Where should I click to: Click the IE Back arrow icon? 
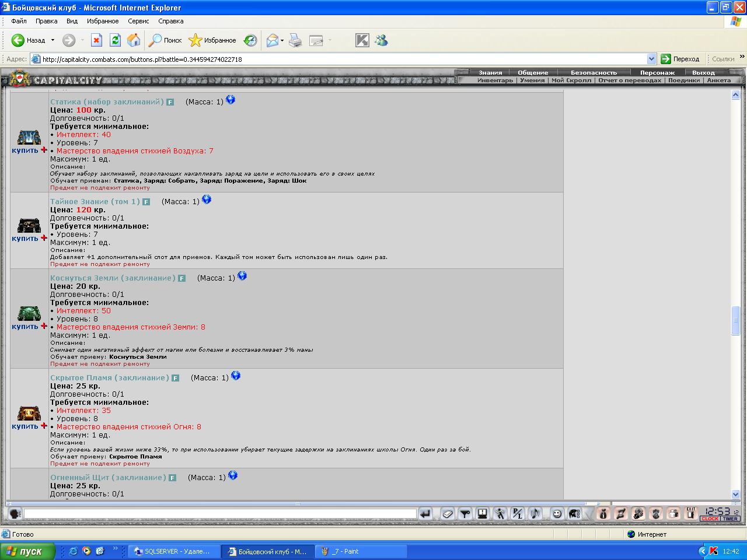click(18, 40)
